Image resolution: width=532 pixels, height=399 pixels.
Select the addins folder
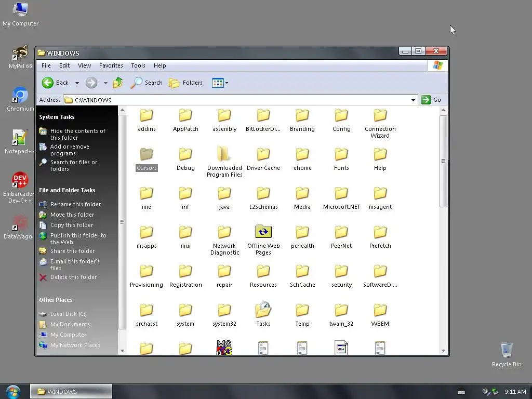point(147,120)
